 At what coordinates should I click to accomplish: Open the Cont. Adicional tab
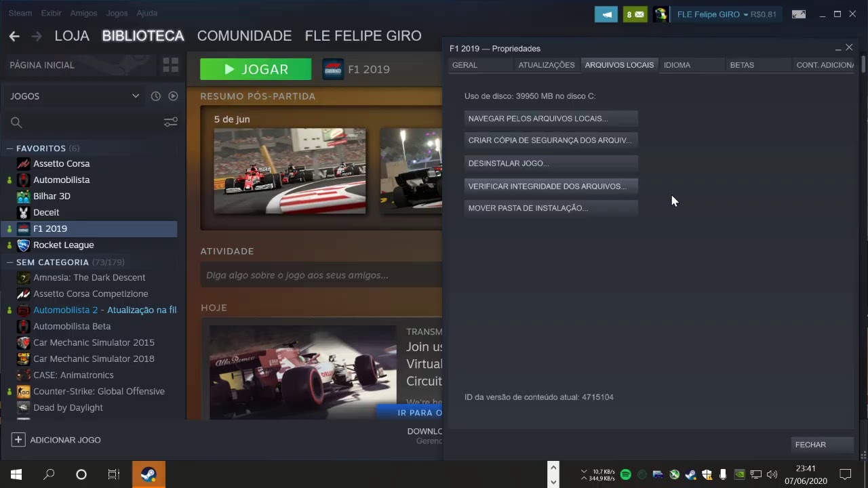click(824, 65)
